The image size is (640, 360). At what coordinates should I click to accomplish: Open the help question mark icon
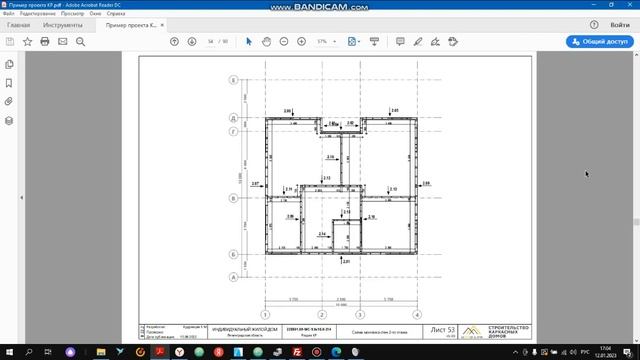click(x=594, y=25)
